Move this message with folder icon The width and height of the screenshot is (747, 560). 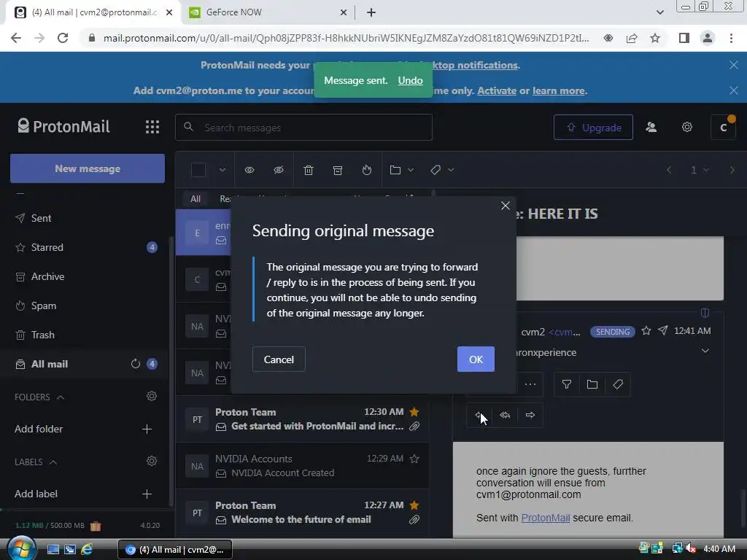(x=592, y=384)
